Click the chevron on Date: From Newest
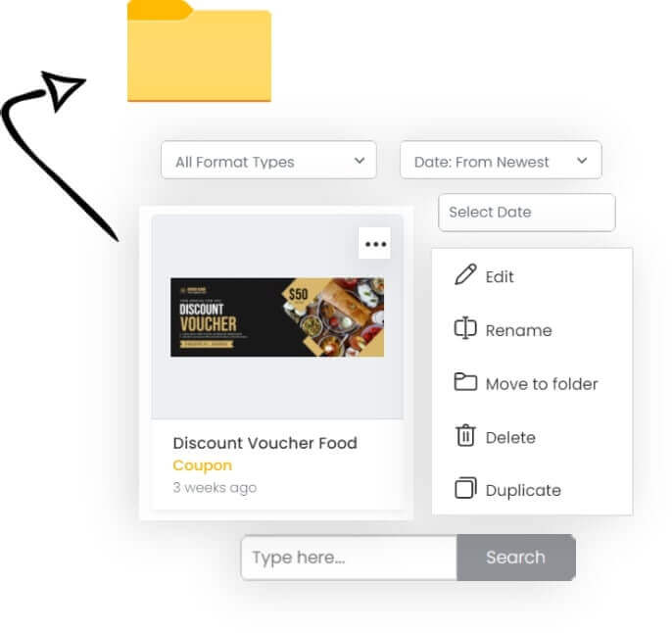 coord(582,161)
